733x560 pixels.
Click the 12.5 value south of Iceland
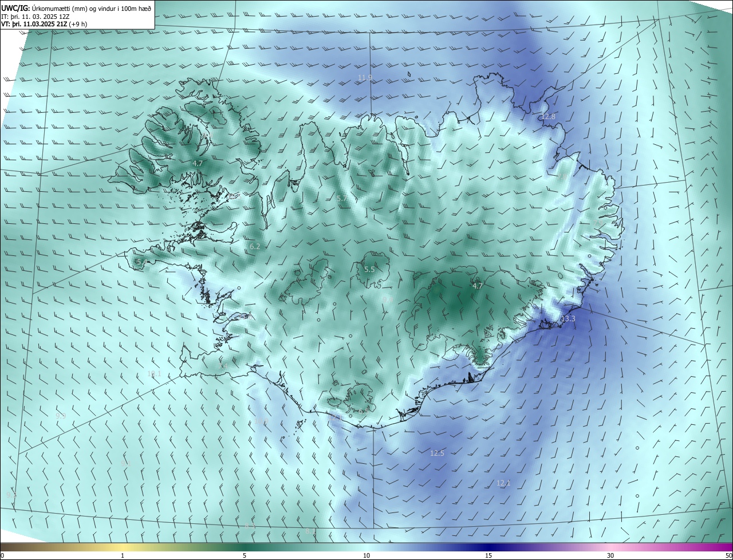click(x=437, y=453)
